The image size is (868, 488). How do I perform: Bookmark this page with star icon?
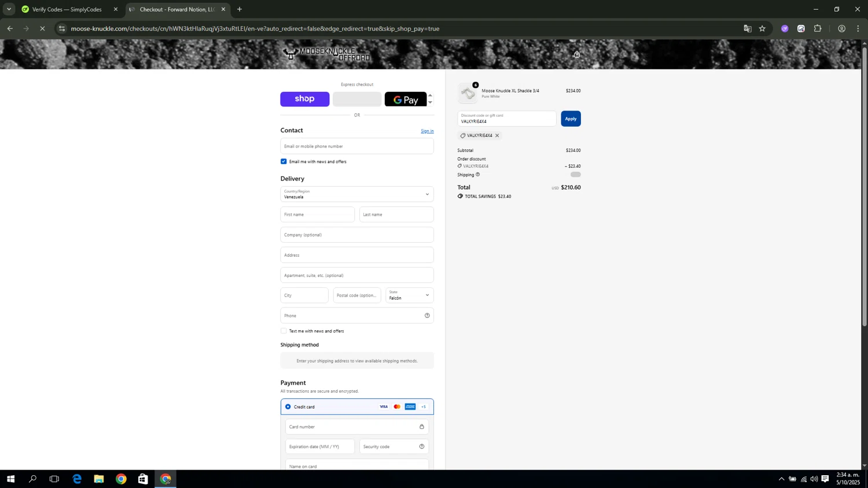[x=762, y=28]
